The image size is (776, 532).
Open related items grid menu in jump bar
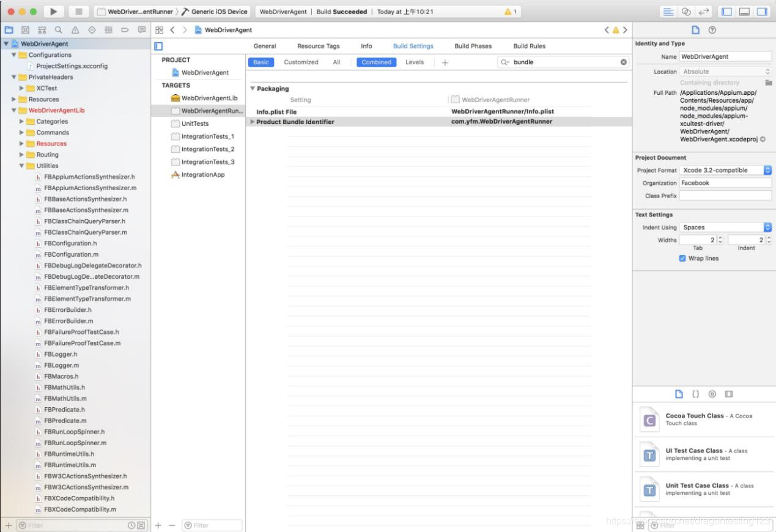[x=159, y=30]
